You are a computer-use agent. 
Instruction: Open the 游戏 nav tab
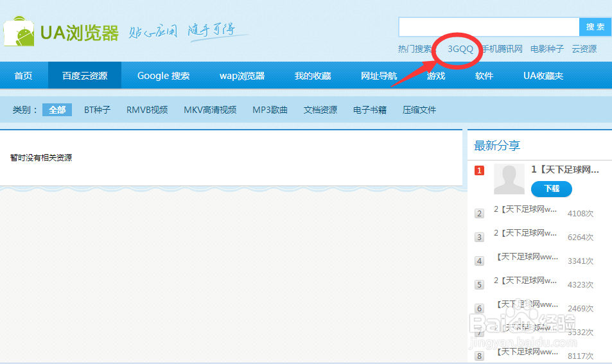pos(435,76)
